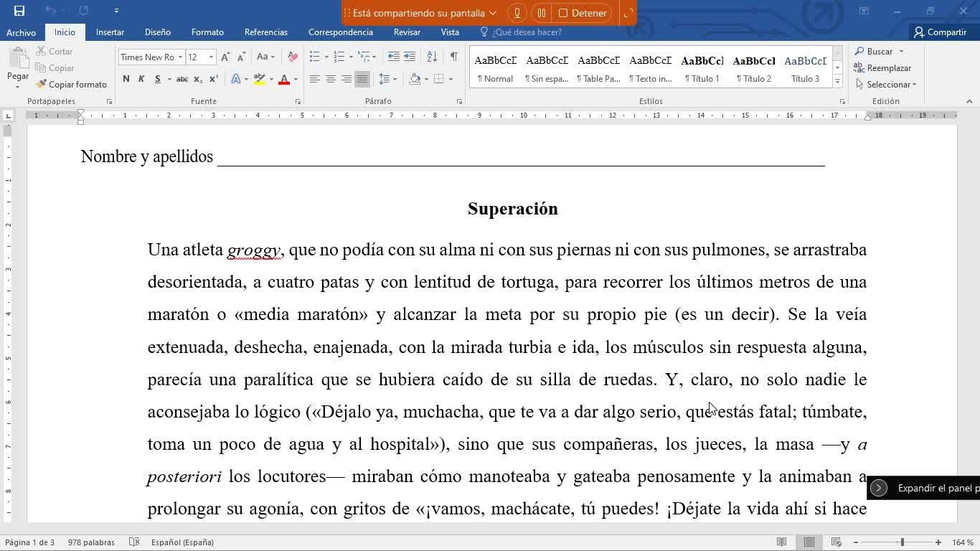Cut selection with Cortar
Image resolution: width=980 pixels, height=551 pixels.
(55, 52)
